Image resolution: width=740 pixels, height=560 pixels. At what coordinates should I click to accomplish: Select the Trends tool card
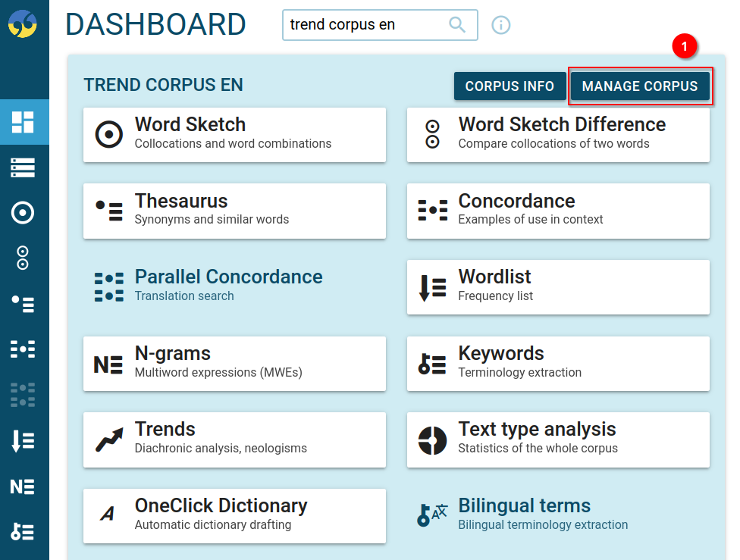(234, 440)
